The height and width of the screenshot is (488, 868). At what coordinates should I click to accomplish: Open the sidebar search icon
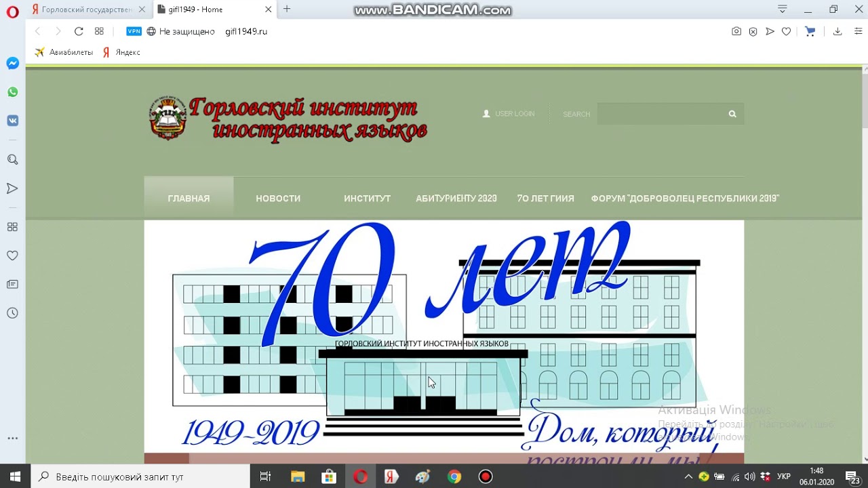coord(12,160)
